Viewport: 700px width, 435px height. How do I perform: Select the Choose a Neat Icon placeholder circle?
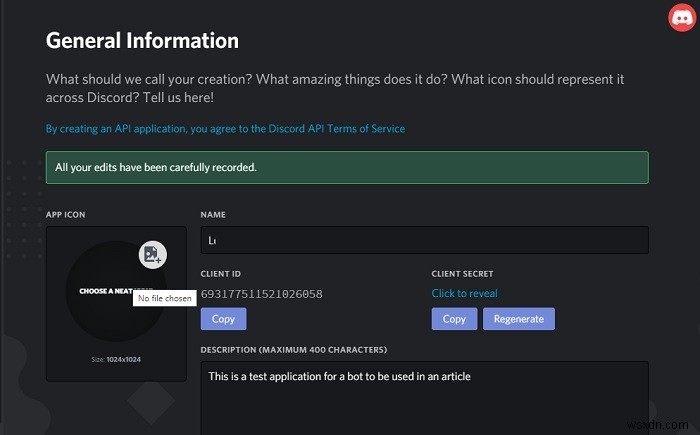tap(116, 291)
